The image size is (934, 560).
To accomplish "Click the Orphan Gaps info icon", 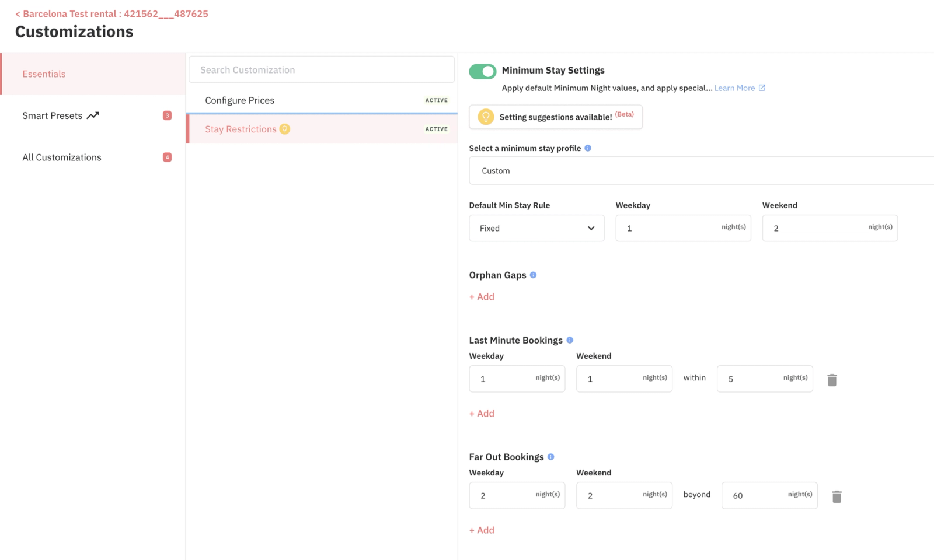I will coord(533,275).
